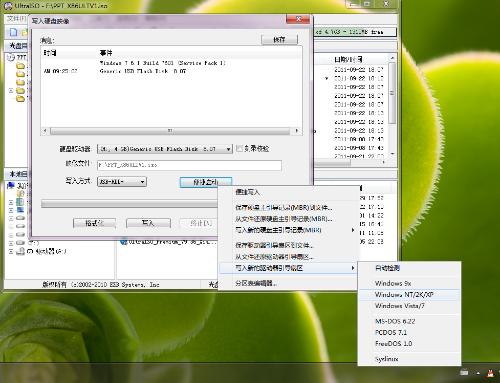The image size is (500, 383).
Task: Expand the CD drive (K:) tree node
Action: (x=11, y=251)
